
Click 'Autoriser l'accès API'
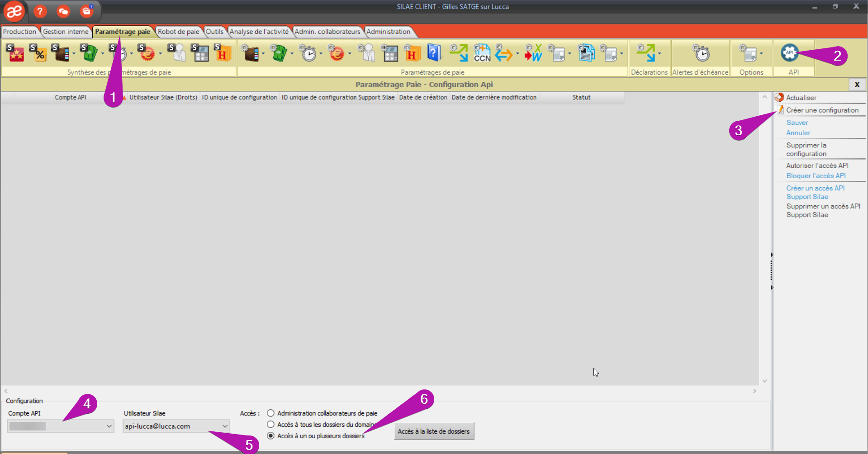817,166
